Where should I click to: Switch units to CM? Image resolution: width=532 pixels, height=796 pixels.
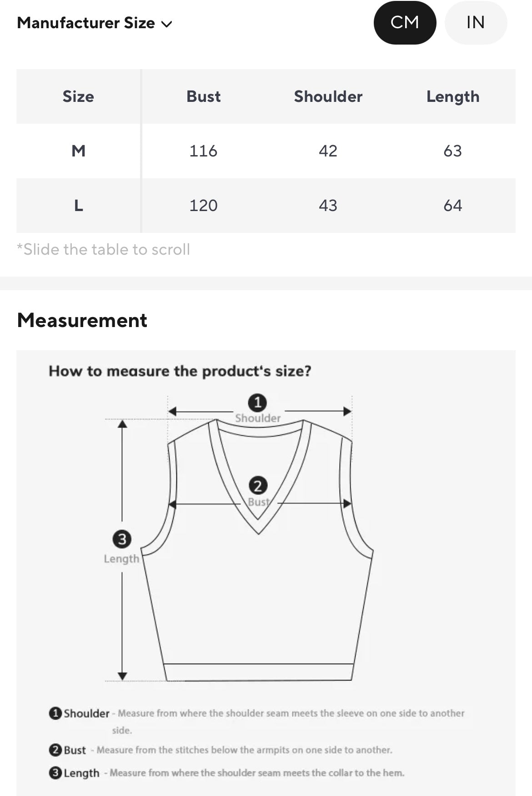[x=405, y=23]
